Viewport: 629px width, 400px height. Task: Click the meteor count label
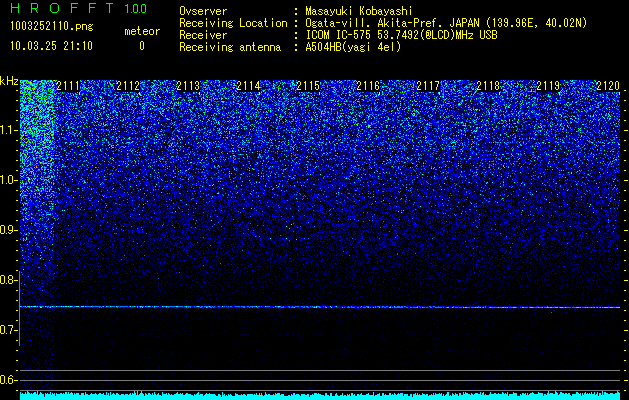[142, 31]
